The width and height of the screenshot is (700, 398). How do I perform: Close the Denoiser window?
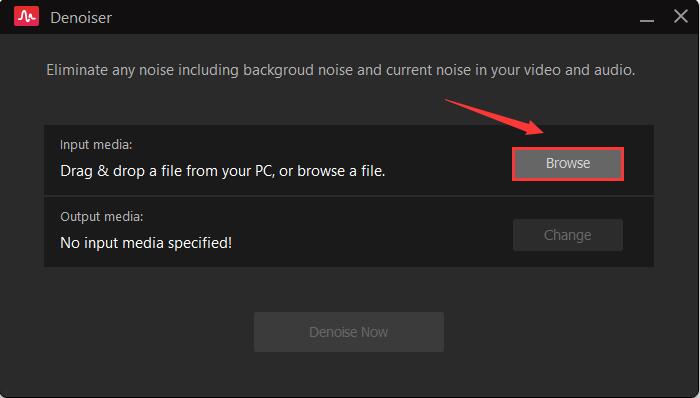681,17
